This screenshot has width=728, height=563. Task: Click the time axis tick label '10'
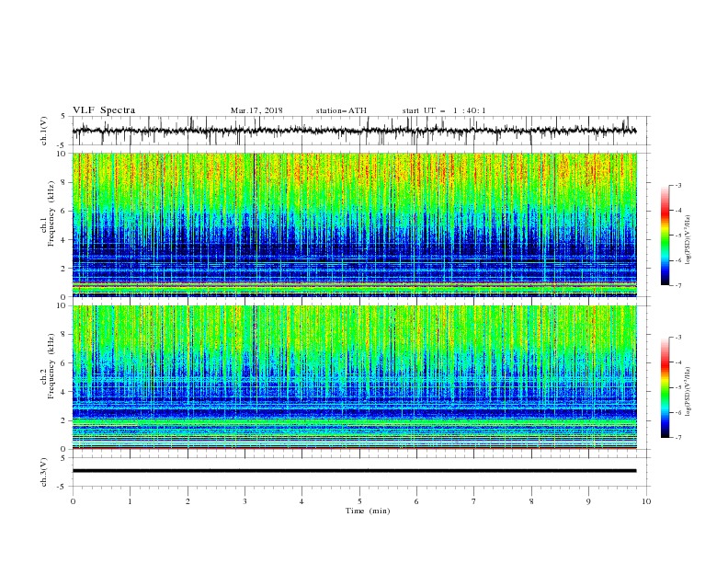coord(646,501)
